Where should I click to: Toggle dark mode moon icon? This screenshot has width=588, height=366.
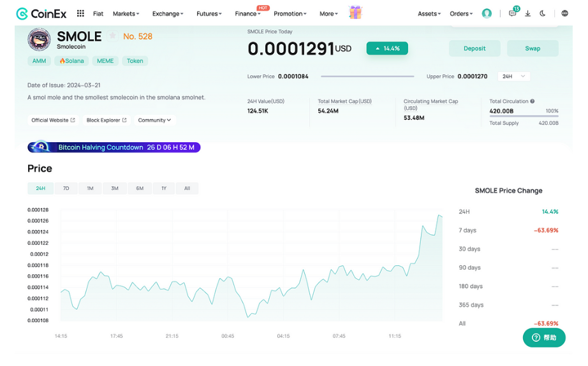[542, 13]
